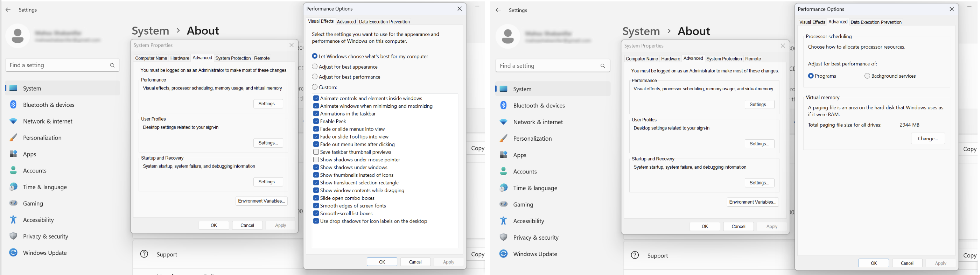The width and height of the screenshot is (980, 275).
Task: Click the back arrow in left-hand Settings window
Action: pyautogui.click(x=8, y=10)
